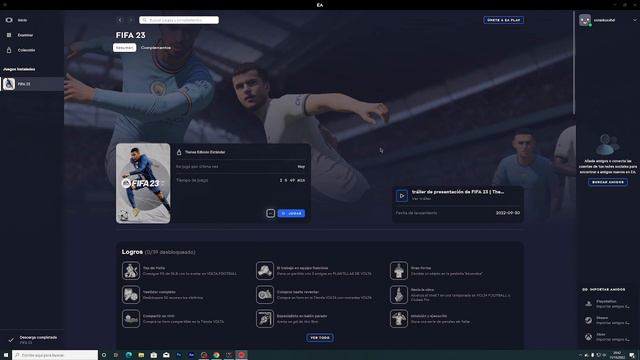Focus the game search field

point(179,20)
